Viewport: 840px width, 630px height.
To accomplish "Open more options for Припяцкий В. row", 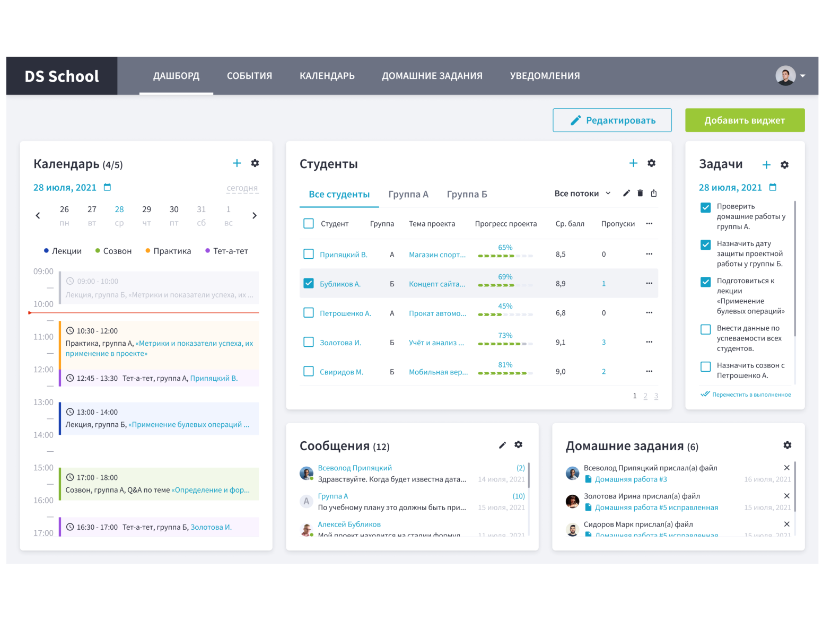I will tap(649, 254).
